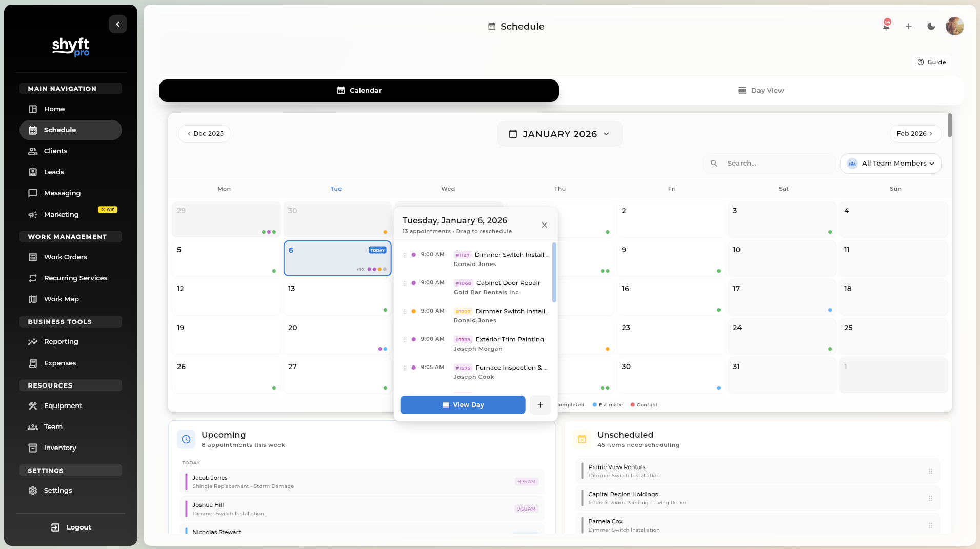Open the Messaging panel

coord(62,193)
